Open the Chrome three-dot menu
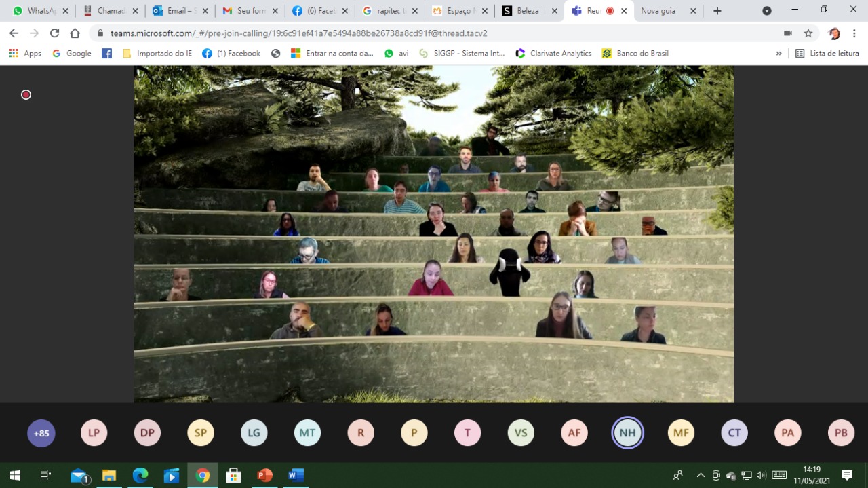Image resolution: width=868 pixels, height=488 pixels. tap(854, 33)
